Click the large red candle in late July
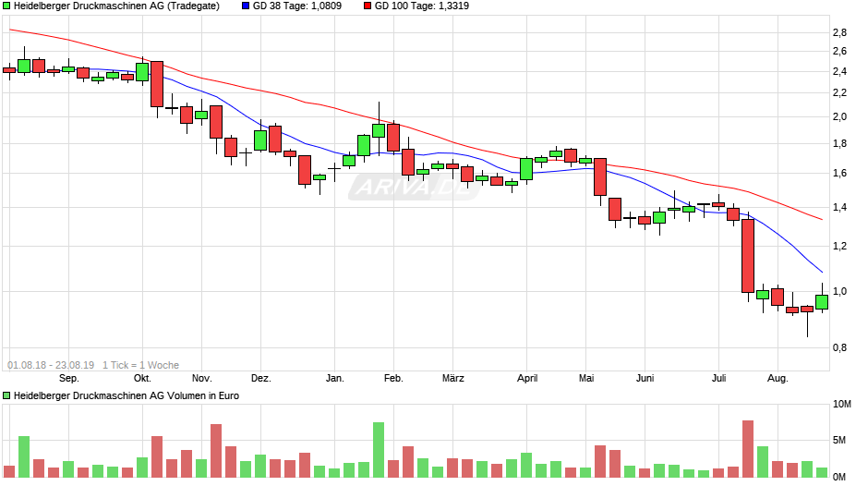This screenshot has height=486, width=868. tap(748, 256)
